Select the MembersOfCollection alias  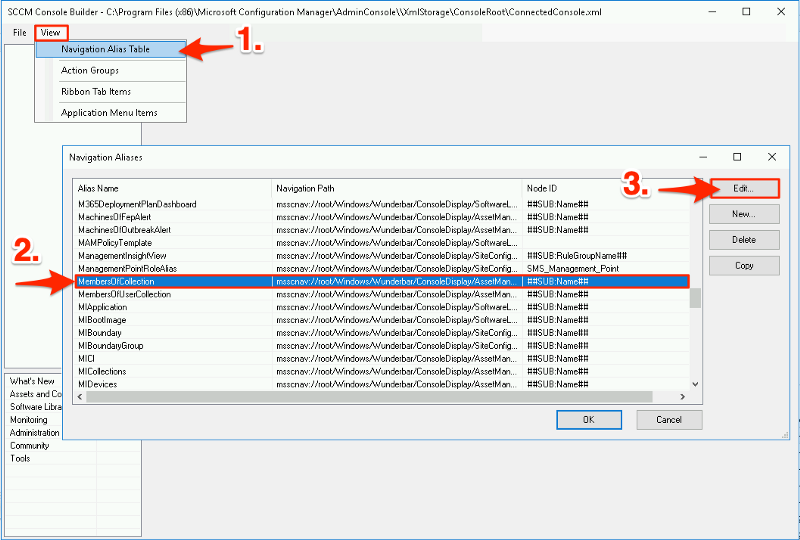click(x=382, y=281)
